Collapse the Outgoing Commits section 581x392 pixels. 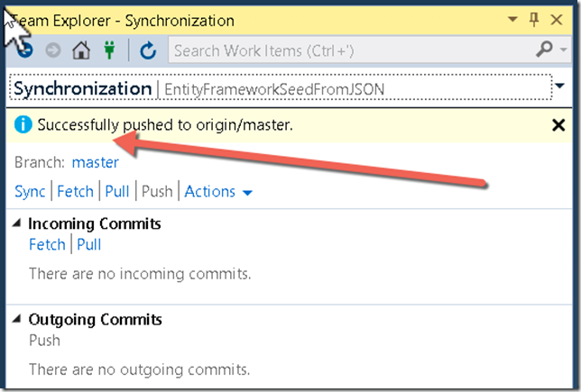point(16,319)
